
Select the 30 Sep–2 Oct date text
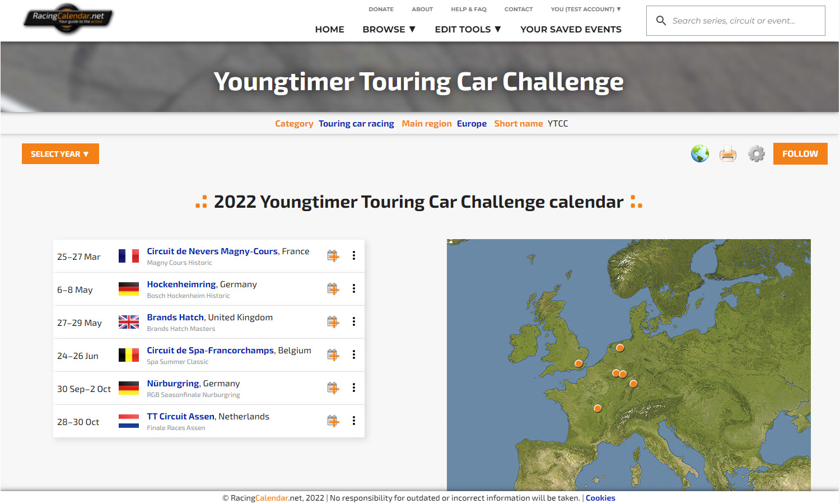[84, 389]
